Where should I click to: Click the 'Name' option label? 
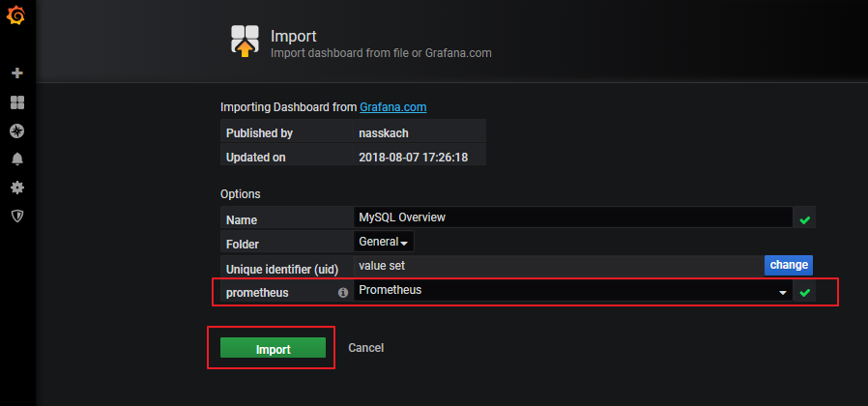pos(242,220)
